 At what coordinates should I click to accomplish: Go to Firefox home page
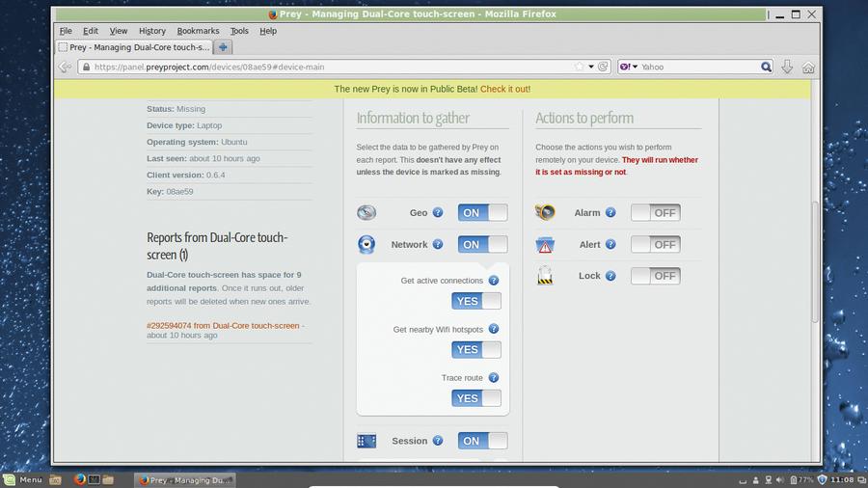(808, 68)
